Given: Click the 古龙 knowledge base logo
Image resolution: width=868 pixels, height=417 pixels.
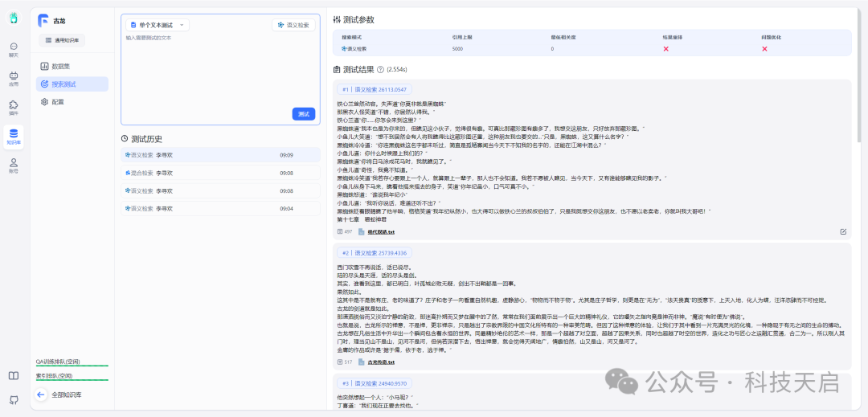Looking at the screenshot, I should pos(43,20).
